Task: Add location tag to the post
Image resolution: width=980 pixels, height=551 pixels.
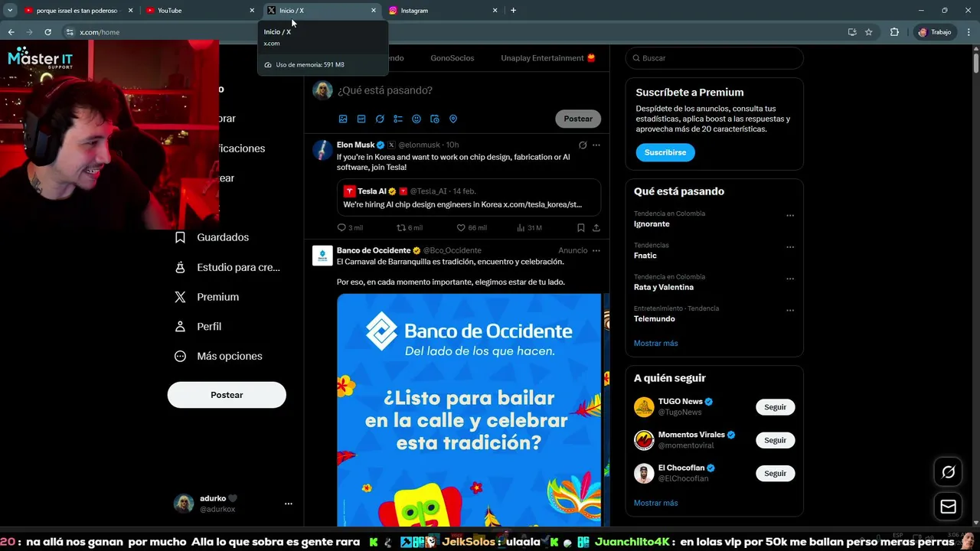Action: click(453, 119)
